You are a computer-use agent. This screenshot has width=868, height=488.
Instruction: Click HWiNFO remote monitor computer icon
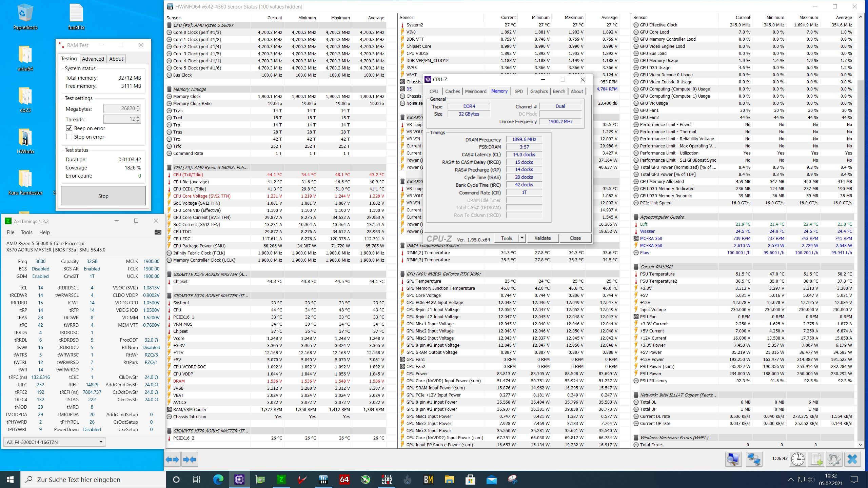click(x=733, y=459)
